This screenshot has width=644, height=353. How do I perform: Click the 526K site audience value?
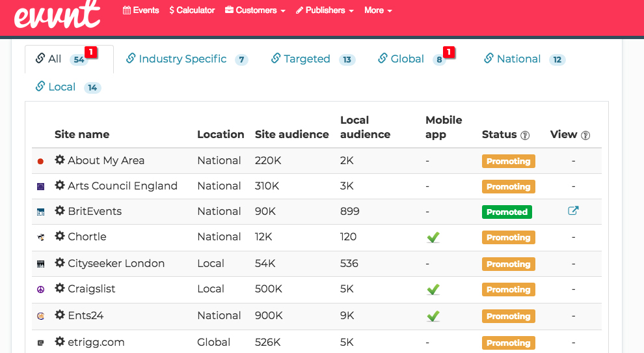coord(267,343)
